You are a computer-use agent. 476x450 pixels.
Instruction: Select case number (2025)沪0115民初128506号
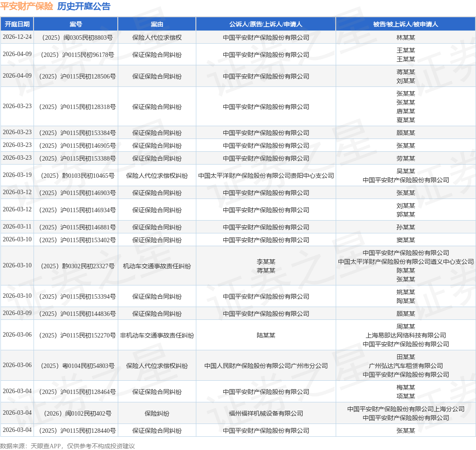[x=76, y=76]
